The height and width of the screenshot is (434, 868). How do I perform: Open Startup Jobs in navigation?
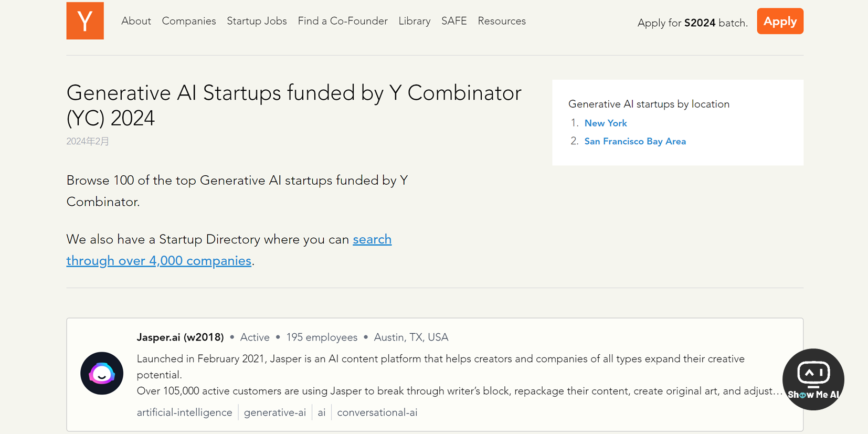[257, 21]
